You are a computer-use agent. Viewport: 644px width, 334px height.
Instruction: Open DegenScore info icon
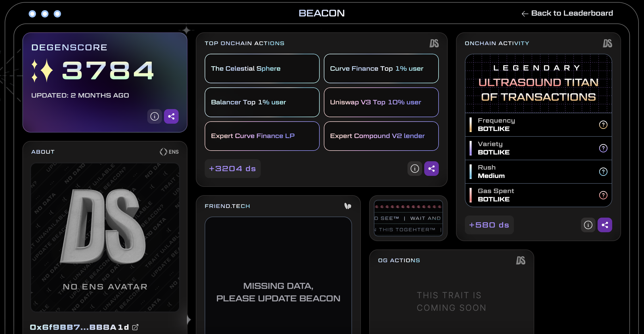tap(155, 116)
